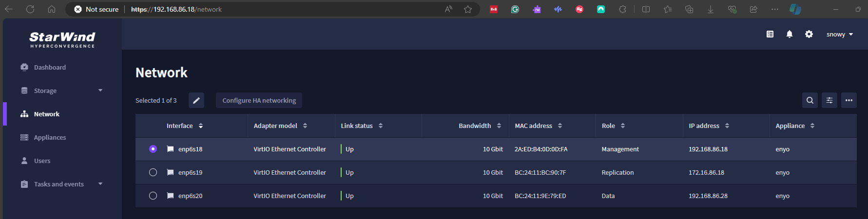This screenshot has height=219, width=868.
Task: Add this page to favorites star
Action: point(468,9)
